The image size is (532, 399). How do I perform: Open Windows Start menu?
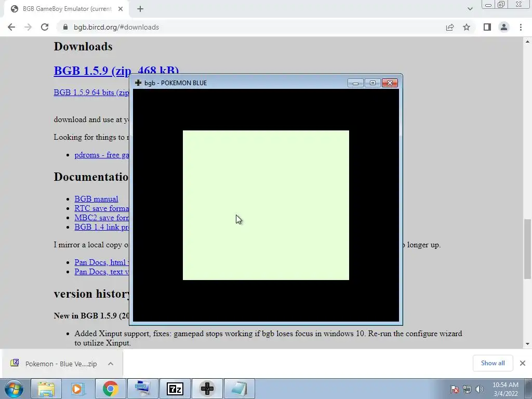point(14,389)
